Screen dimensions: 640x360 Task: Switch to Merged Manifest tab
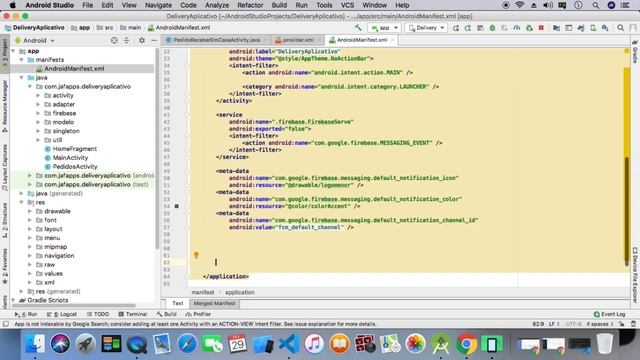pyautogui.click(x=214, y=303)
